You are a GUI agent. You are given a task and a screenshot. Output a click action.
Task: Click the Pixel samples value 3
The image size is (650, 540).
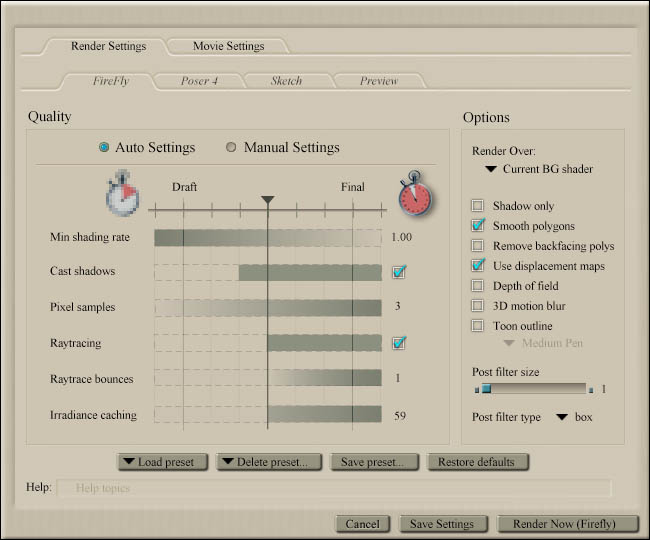[398, 306]
